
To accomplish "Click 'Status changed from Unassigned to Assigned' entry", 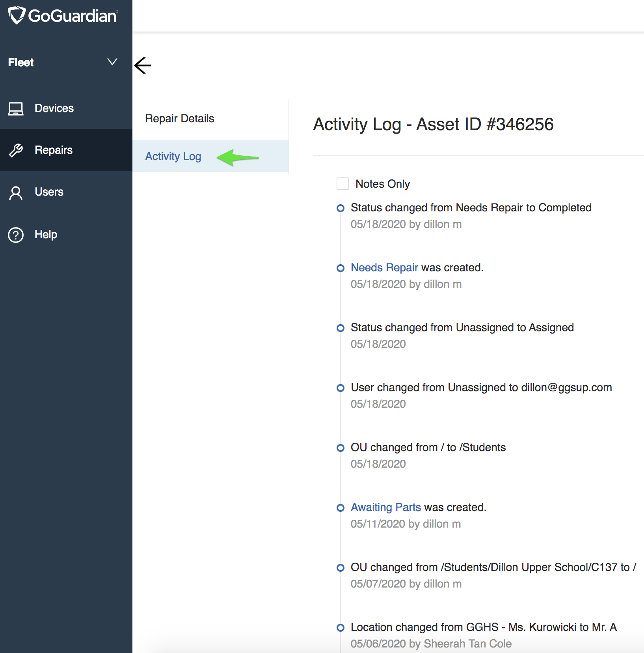I will point(462,327).
